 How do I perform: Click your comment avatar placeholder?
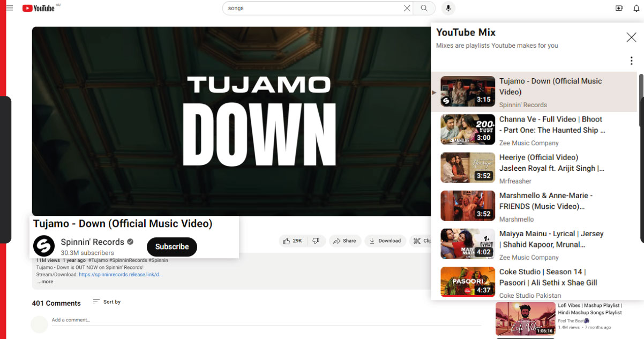(x=39, y=325)
